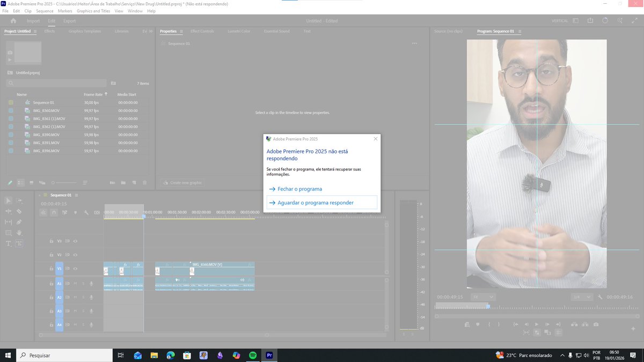Open Project: Untitled panel menu
644x362 pixels.
35,31
